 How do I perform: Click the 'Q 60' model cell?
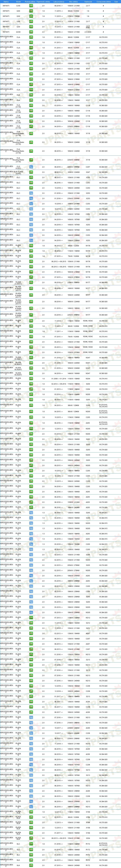18,6
